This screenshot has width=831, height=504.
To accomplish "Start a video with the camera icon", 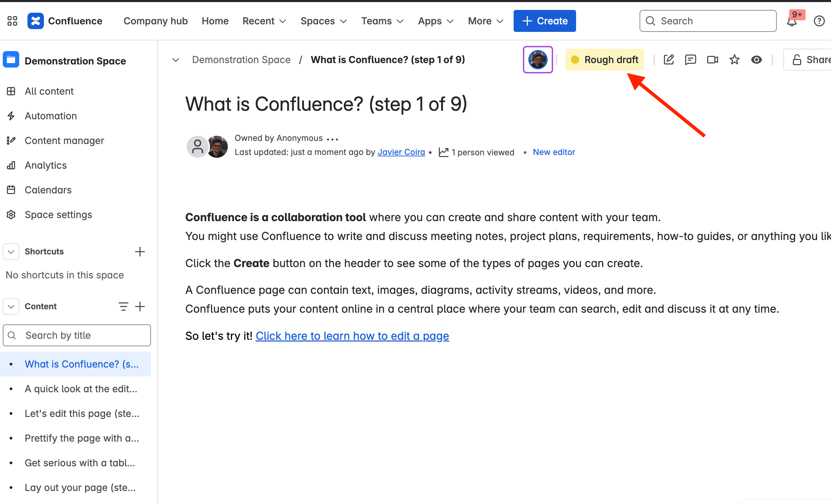I will (x=712, y=59).
